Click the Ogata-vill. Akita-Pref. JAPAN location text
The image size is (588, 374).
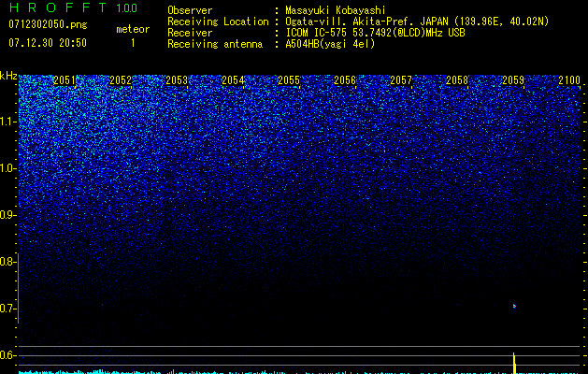tap(417, 22)
